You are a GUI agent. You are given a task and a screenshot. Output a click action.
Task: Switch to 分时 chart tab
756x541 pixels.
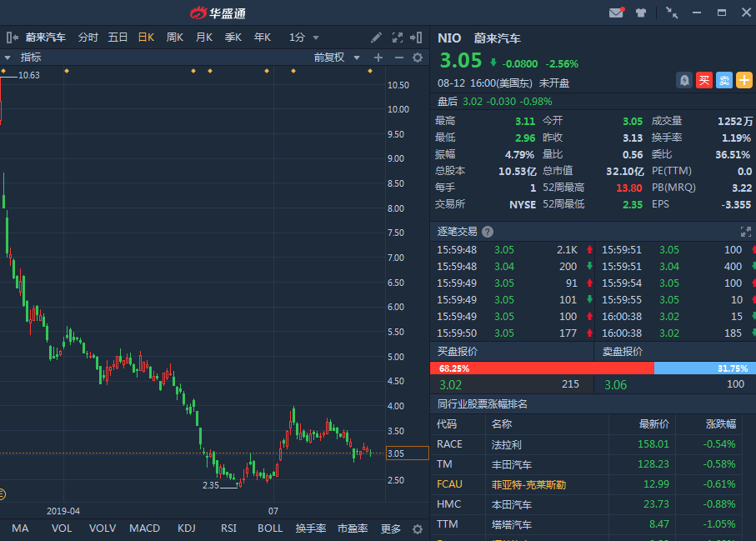tap(88, 38)
